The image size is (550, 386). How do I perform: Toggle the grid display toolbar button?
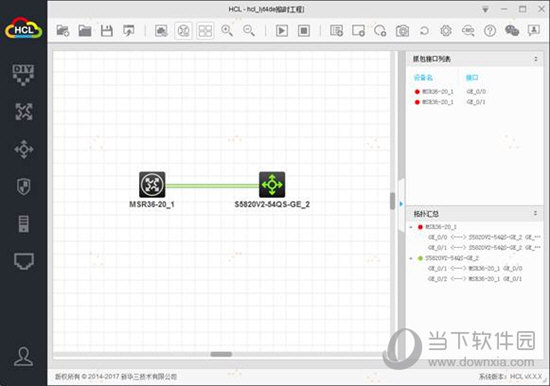click(205, 31)
